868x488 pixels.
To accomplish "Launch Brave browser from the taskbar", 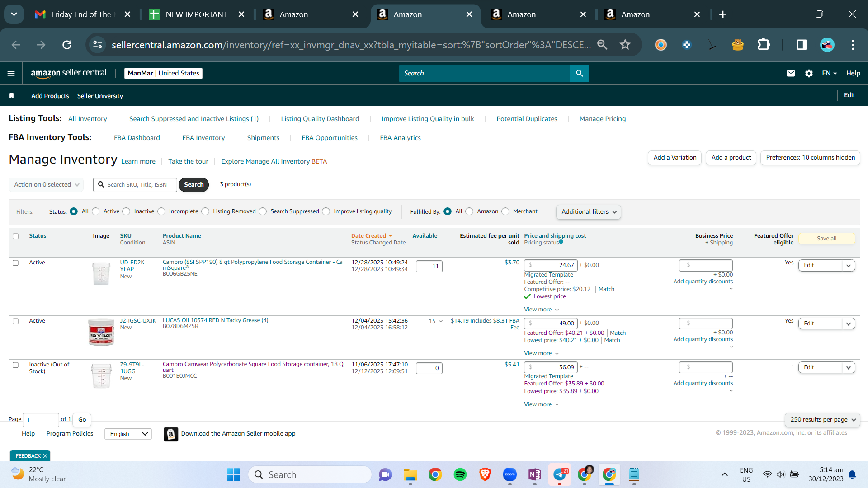I will (x=485, y=474).
